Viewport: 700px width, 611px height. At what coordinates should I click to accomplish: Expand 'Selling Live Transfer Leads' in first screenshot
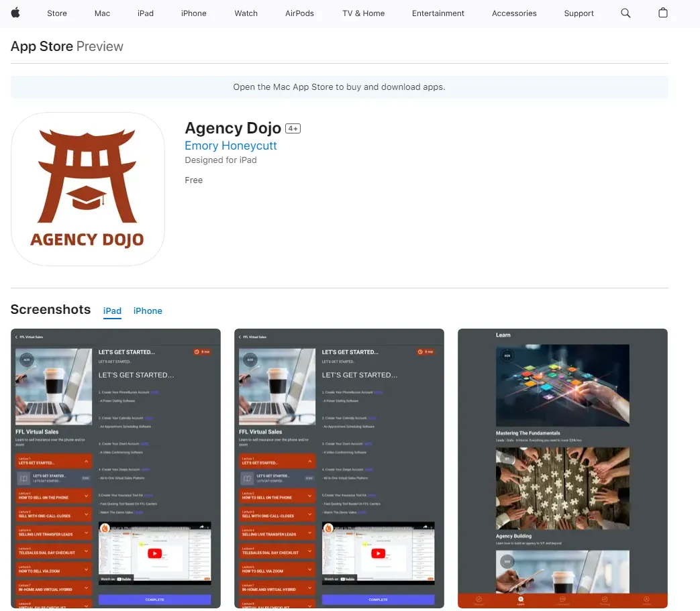point(54,533)
